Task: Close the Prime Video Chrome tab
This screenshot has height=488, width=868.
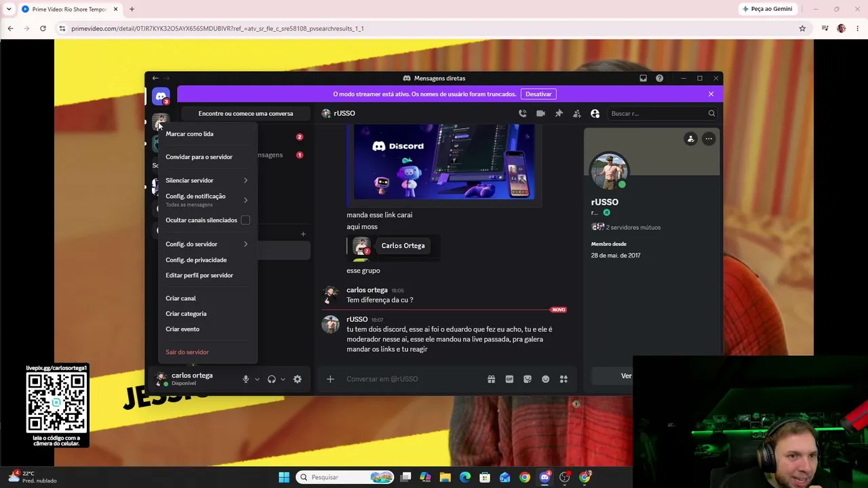Action: coord(115,9)
